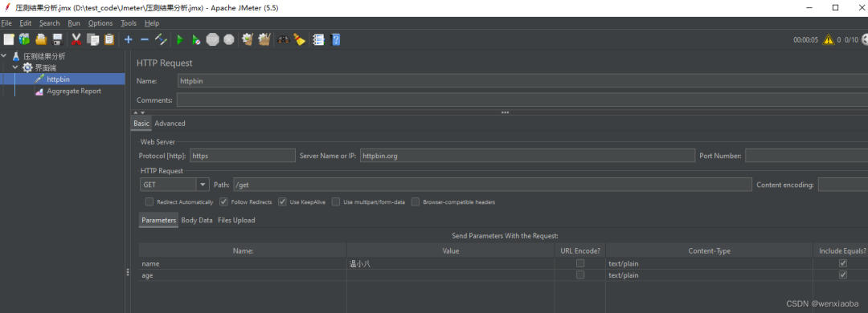Image resolution: width=868 pixels, height=313 pixels.
Task: Select the Parameters tab
Action: click(159, 220)
